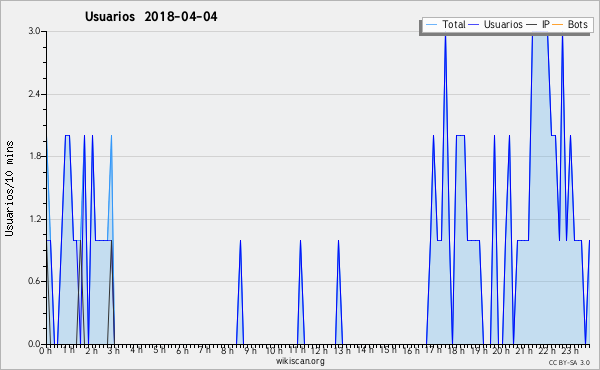Click the light blue Total legend line
This screenshot has height=370, width=600.
(431, 25)
